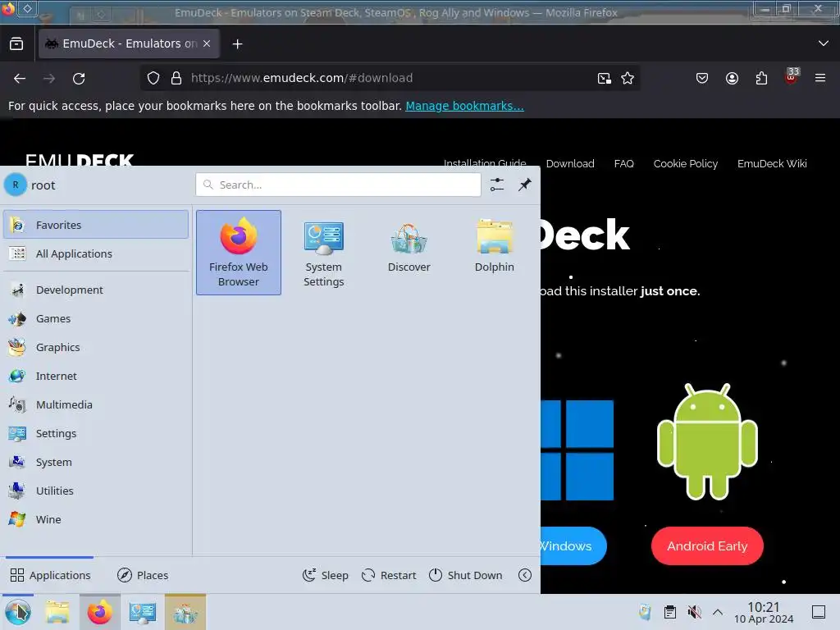Go back in Firefox
Screen dimensions: 840x630
point(20,78)
